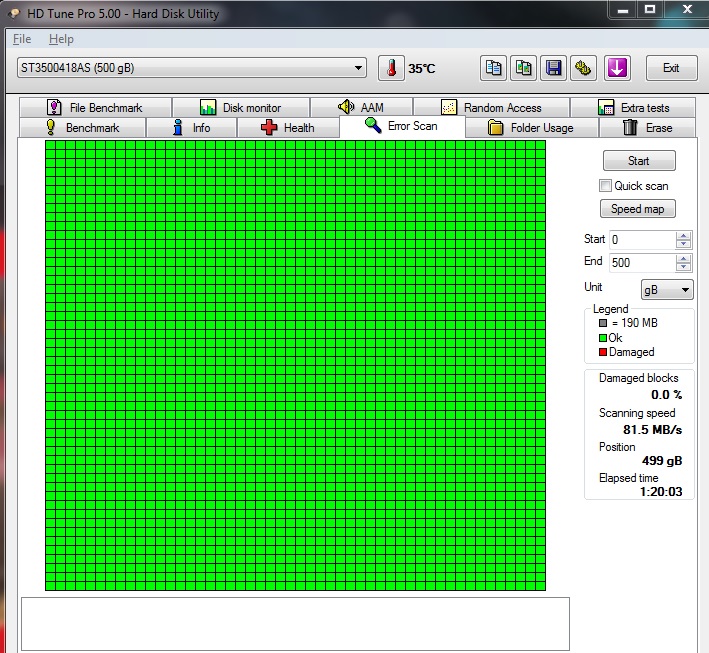This screenshot has width=709, height=653.
Task: Open the File menu
Action: click(x=22, y=39)
